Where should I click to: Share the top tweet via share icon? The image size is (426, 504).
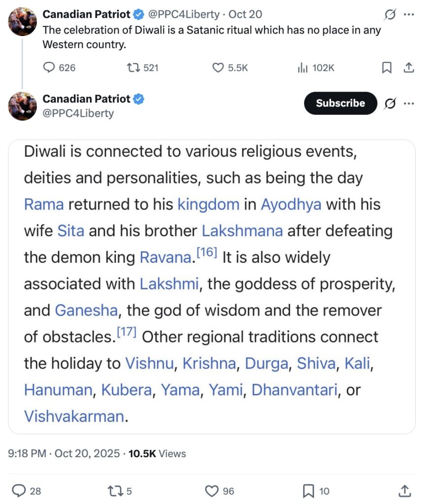(408, 68)
